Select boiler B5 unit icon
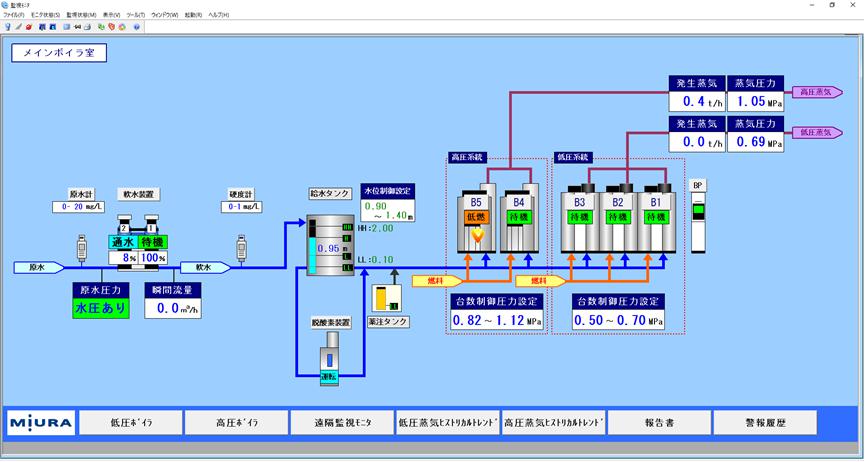The height and width of the screenshot is (462, 865). (x=476, y=217)
